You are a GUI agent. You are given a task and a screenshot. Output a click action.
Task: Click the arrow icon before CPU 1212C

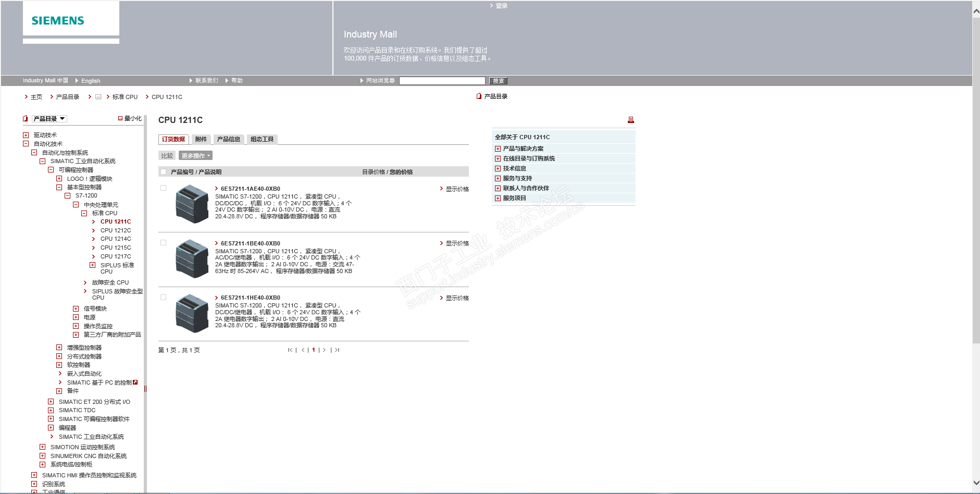click(94, 230)
